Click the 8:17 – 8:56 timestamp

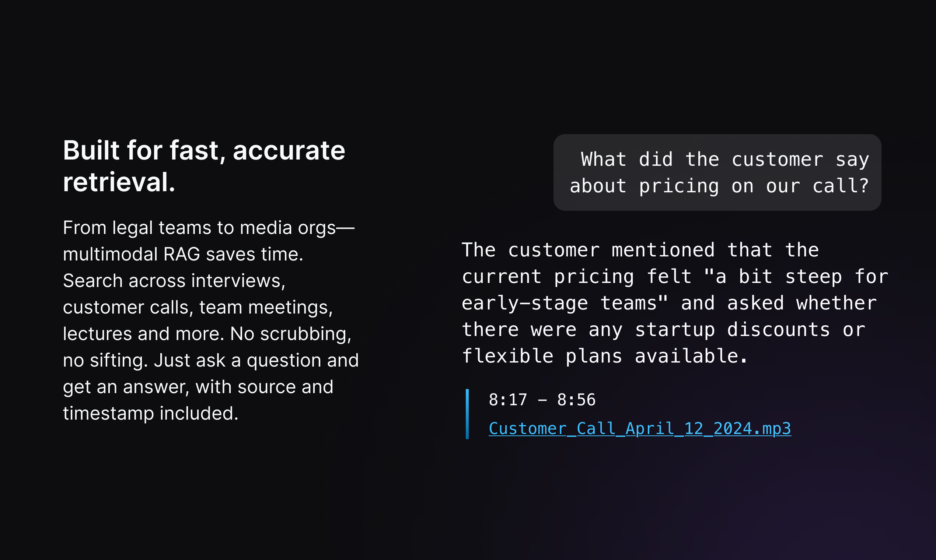(x=542, y=400)
